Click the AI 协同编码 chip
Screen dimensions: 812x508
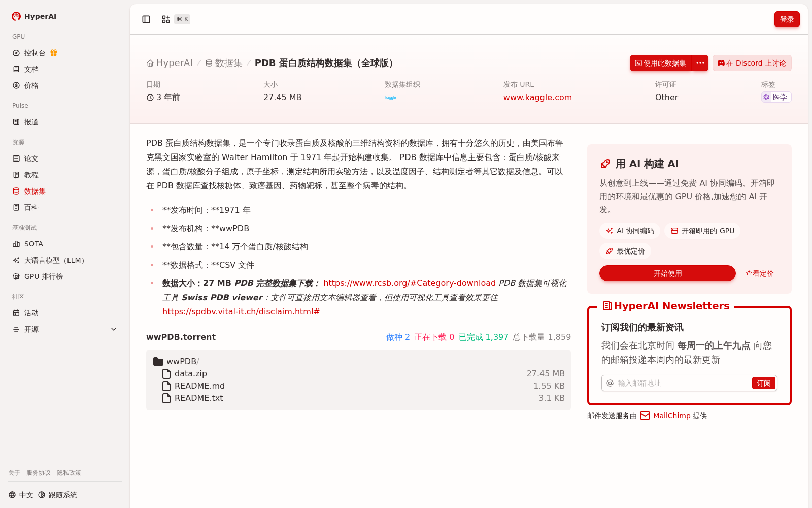click(x=630, y=231)
